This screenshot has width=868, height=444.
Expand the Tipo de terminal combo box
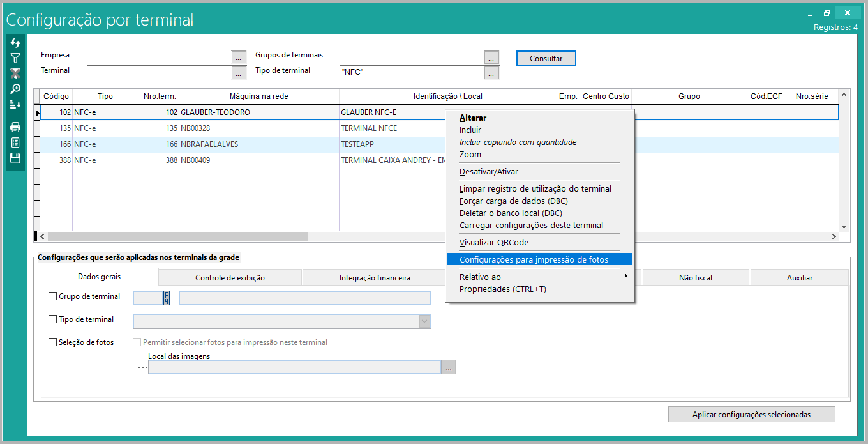[424, 321]
